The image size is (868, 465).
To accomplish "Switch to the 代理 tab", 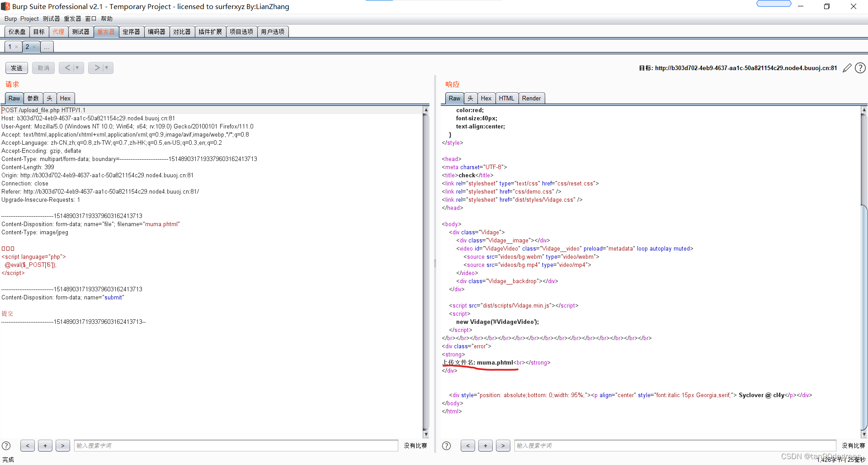I will (x=59, y=32).
